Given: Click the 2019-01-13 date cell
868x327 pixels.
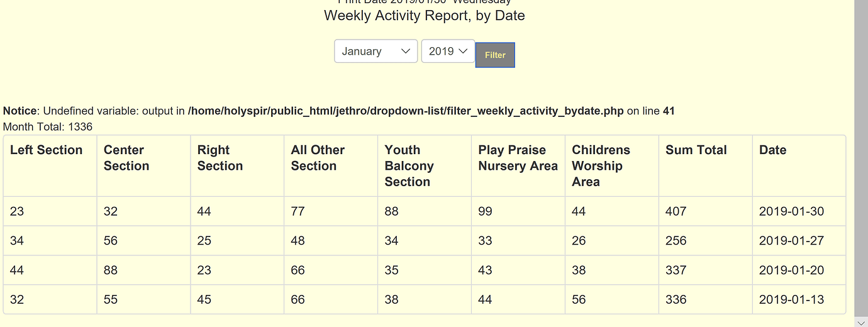Looking at the screenshot, I should [791, 300].
